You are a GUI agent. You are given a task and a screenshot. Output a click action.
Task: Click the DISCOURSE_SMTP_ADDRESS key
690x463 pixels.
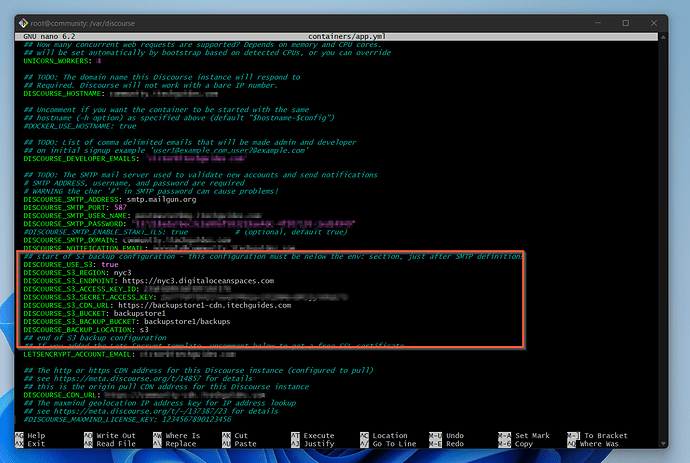[73, 199]
